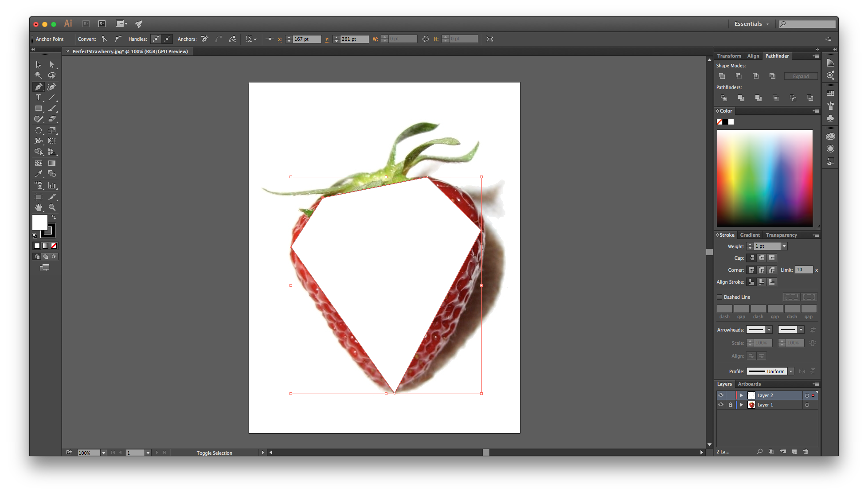
Task: Select the Zoom tool
Action: [x=52, y=207]
